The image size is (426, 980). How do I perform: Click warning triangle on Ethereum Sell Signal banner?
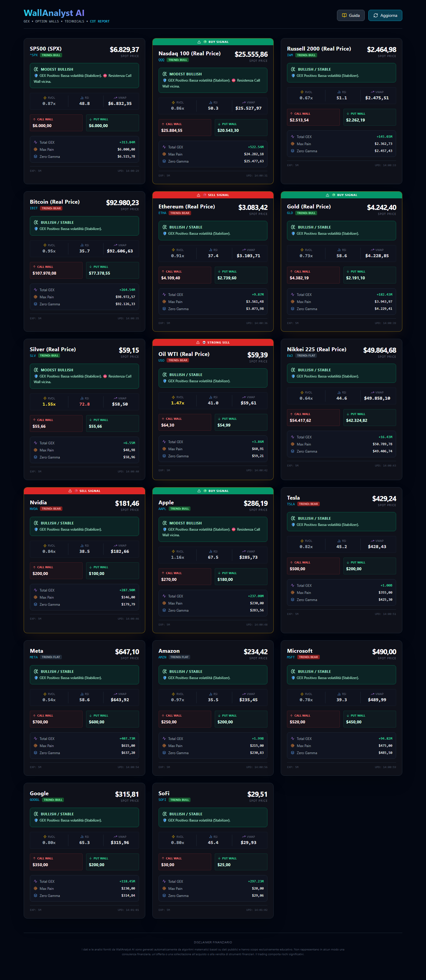tap(198, 195)
